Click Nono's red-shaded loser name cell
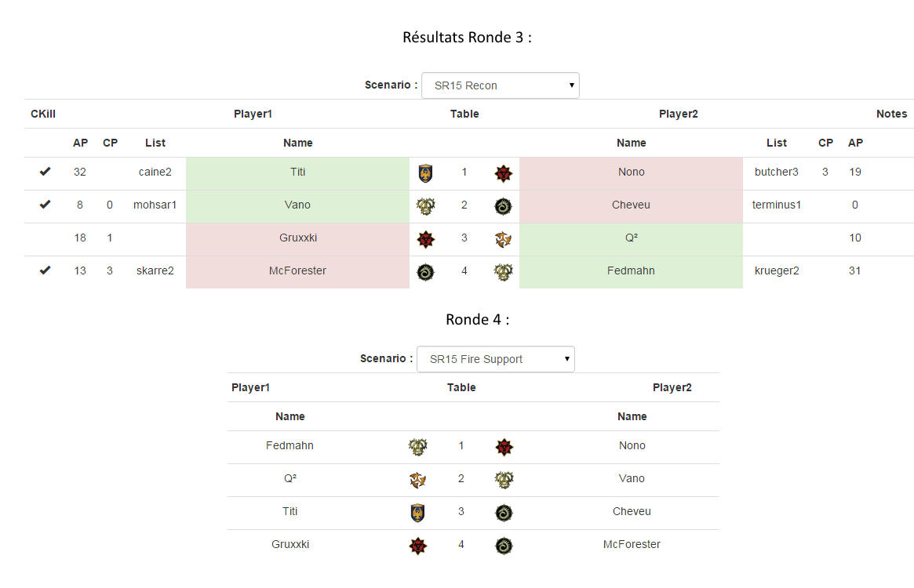 (x=631, y=173)
